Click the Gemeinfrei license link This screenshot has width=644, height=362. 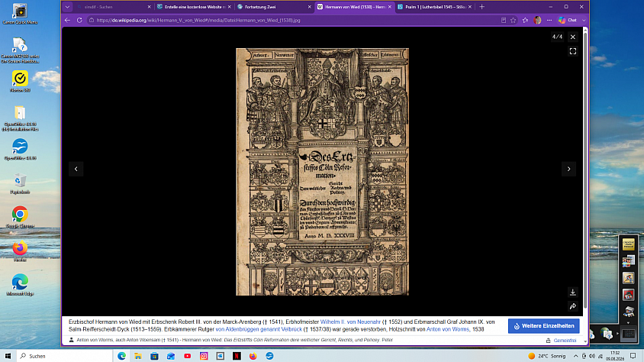click(x=565, y=340)
